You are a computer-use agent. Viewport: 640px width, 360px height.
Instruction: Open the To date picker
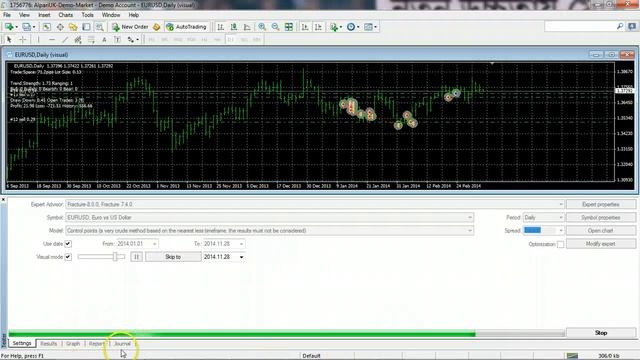pyautogui.click(x=241, y=244)
